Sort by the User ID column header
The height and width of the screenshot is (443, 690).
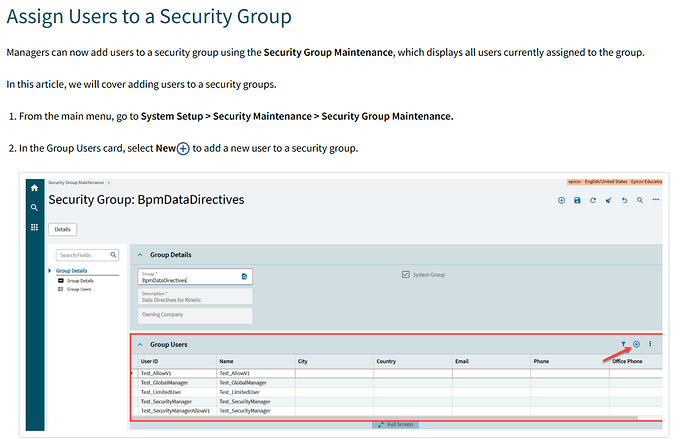pos(150,362)
